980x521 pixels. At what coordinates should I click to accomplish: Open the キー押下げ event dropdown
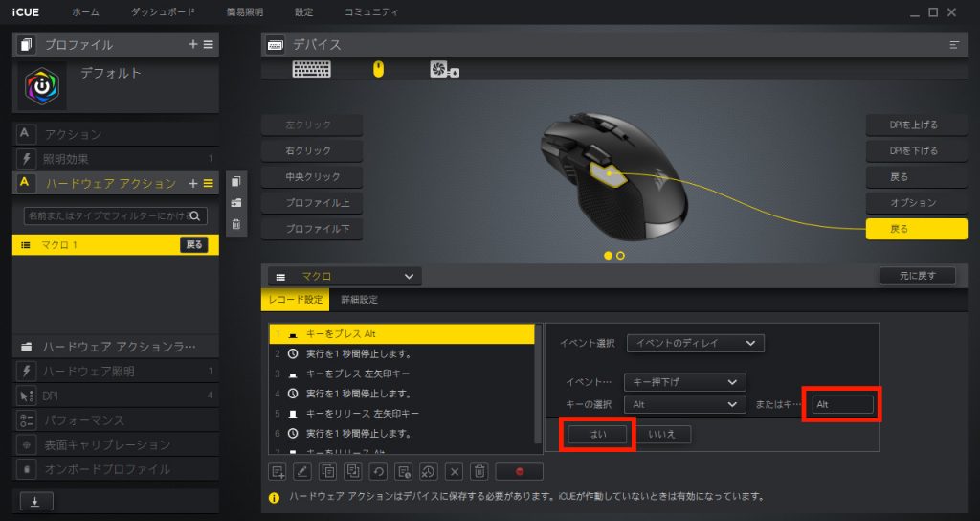[x=685, y=382]
